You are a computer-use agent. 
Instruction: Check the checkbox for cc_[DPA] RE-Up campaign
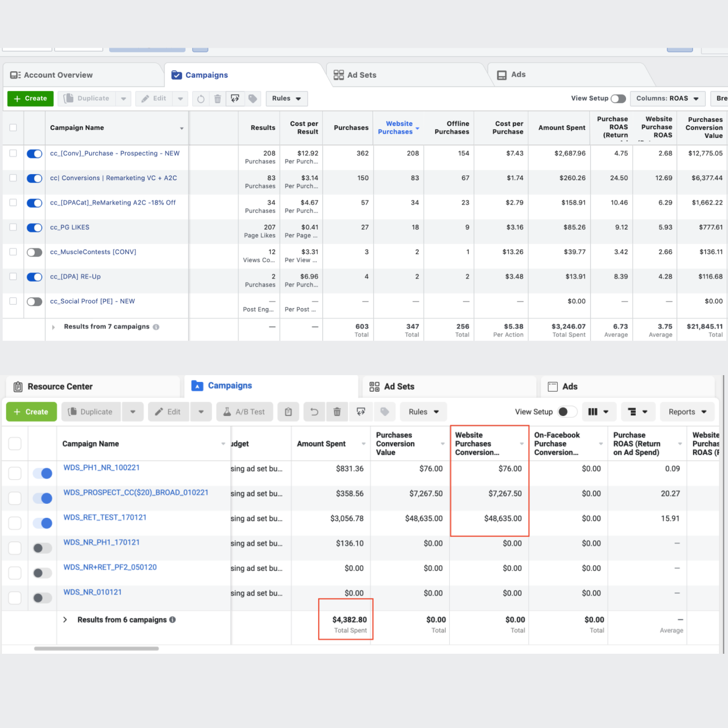(x=13, y=277)
